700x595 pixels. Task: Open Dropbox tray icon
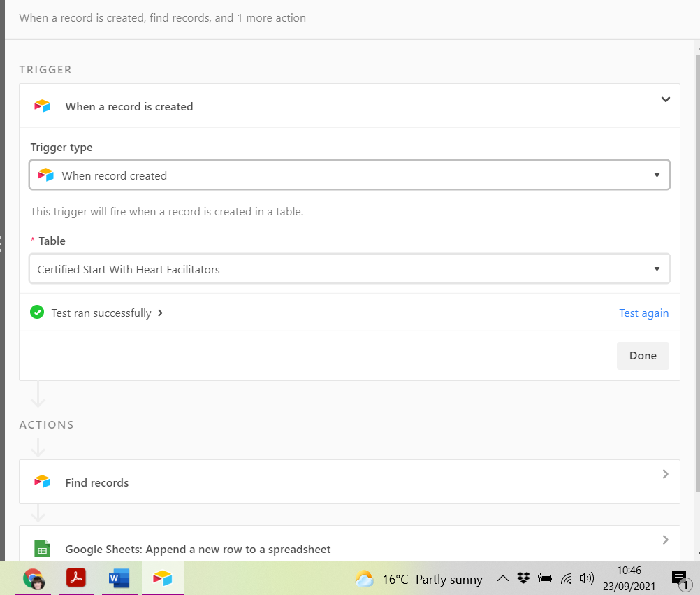coord(523,578)
